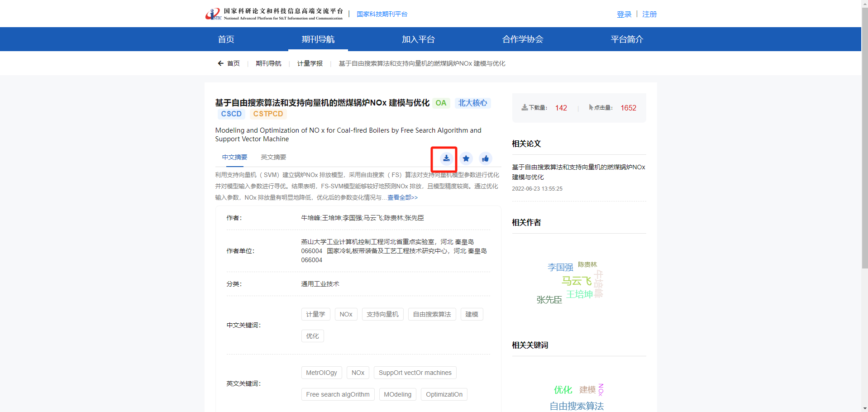Click the click count value 1652
Screen dimensions: 868x412
coord(629,108)
